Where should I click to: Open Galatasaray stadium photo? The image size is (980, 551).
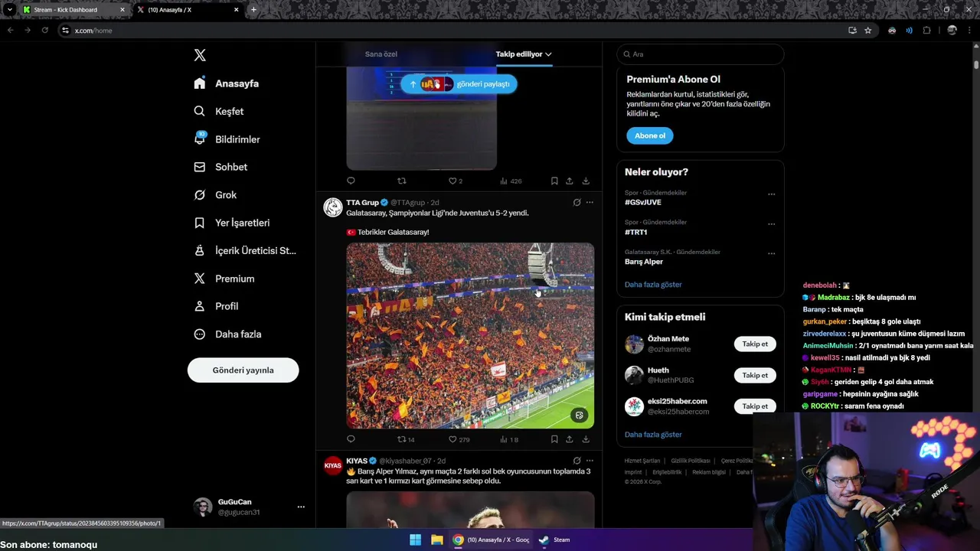[x=470, y=336]
